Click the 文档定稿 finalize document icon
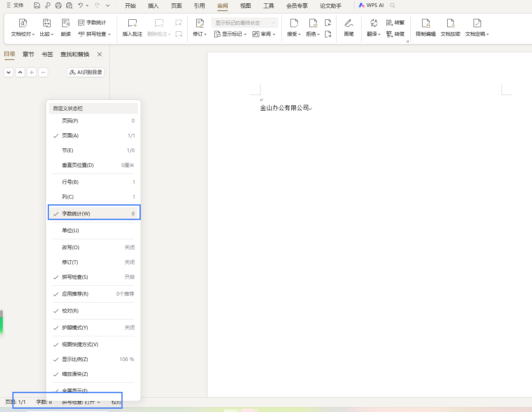This screenshot has width=532, height=412. [477, 23]
